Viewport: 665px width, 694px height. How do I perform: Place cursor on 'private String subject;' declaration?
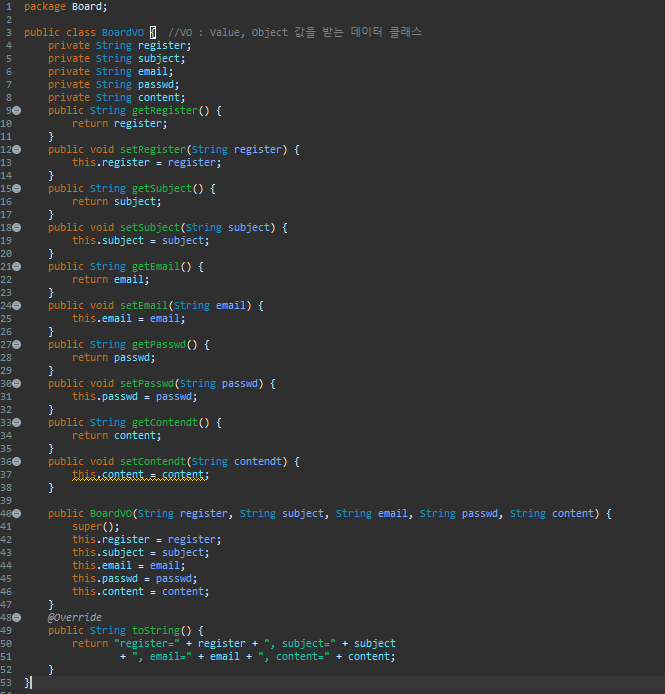116,59
